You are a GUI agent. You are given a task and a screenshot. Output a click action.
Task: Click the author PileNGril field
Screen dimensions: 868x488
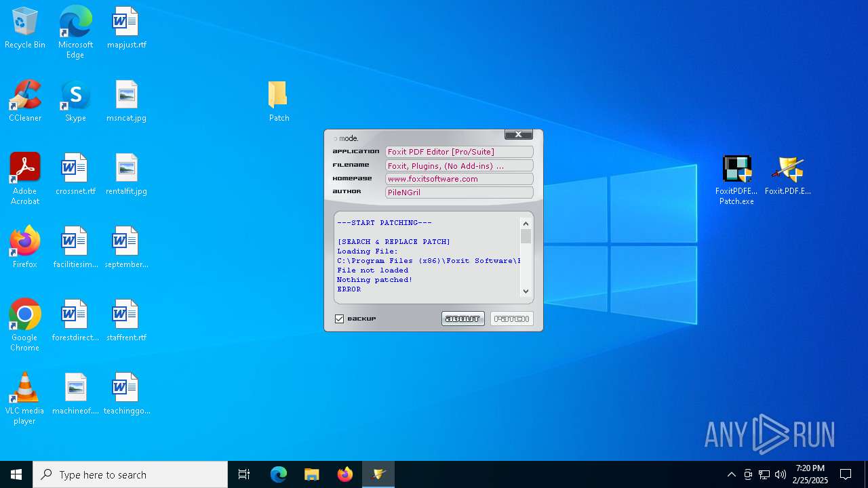pyautogui.click(x=459, y=192)
